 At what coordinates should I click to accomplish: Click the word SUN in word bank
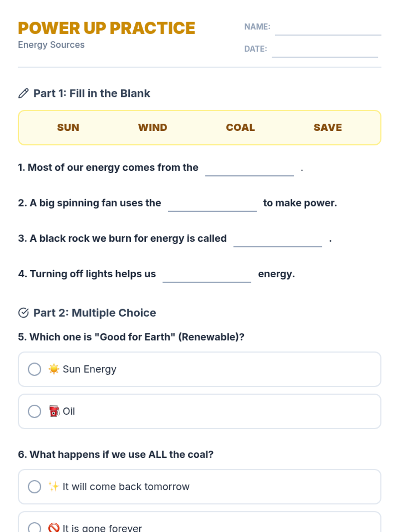point(68,128)
